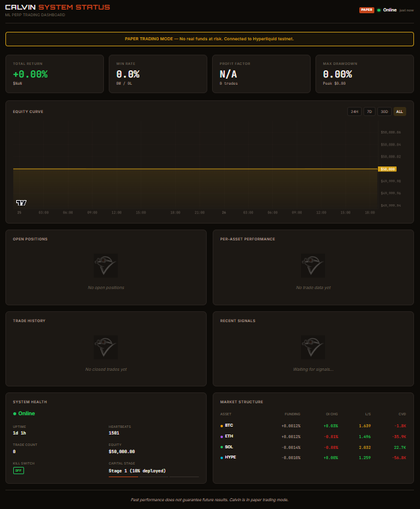Viewport: 420px width, 509px height.
Task: Click the 'Waiting for signals...' message
Action: coord(313,370)
